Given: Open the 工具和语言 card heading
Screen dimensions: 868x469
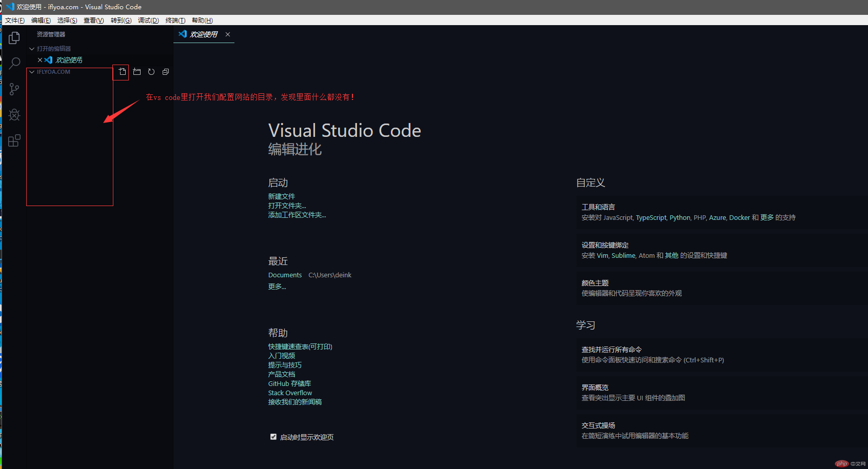Looking at the screenshot, I should 598,207.
